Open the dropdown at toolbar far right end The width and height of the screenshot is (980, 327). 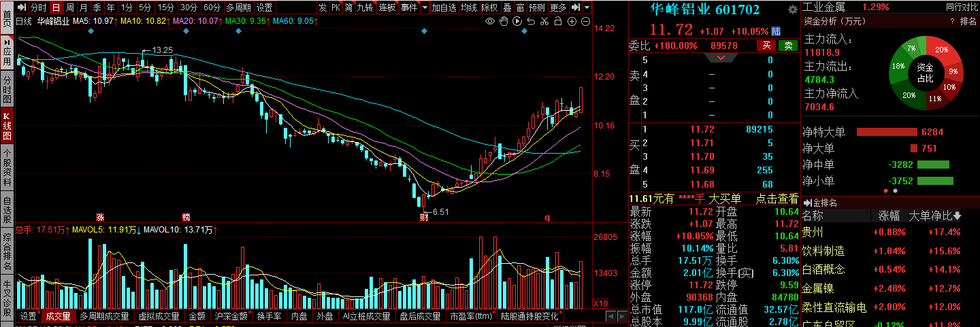(x=587, y=7)
